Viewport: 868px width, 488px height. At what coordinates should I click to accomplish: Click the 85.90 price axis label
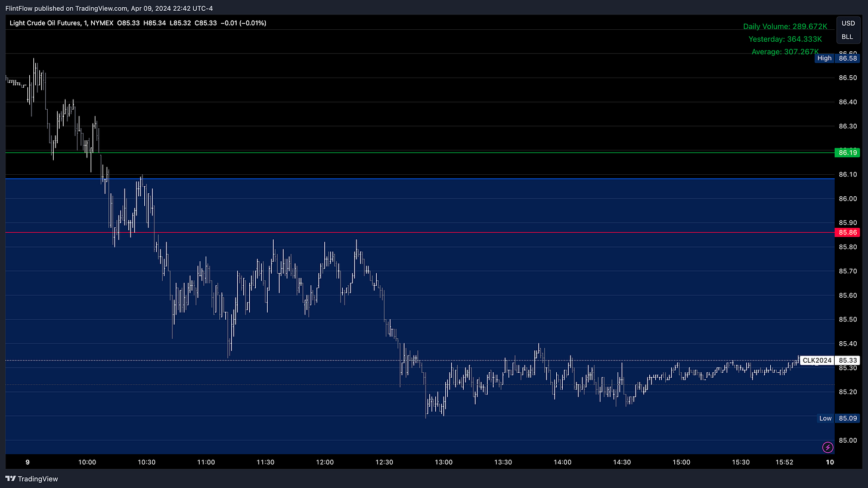848,223
